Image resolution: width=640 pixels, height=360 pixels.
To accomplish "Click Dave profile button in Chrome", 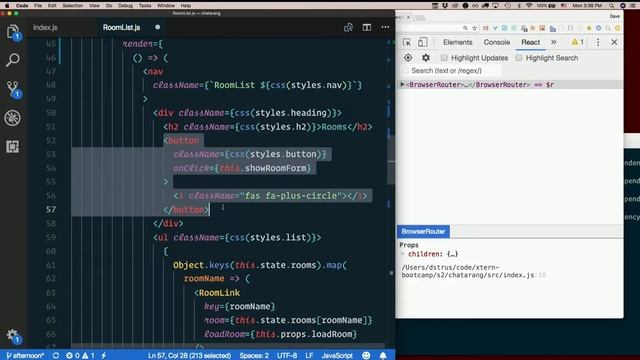I will 615,16.
